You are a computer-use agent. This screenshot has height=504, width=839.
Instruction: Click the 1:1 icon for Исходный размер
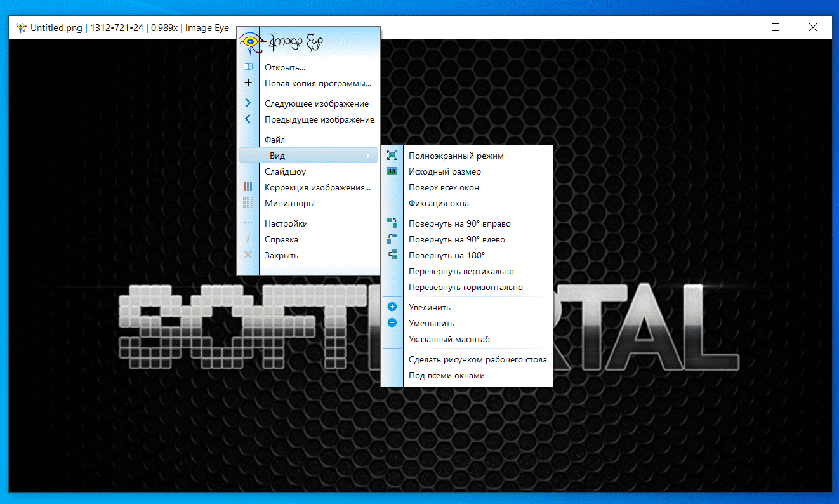tap(392, 171)
